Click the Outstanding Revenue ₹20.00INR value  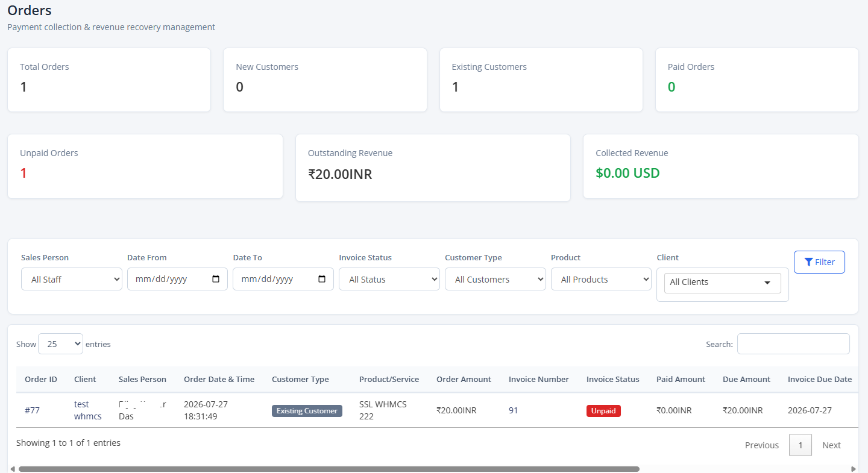click(340, 174)
